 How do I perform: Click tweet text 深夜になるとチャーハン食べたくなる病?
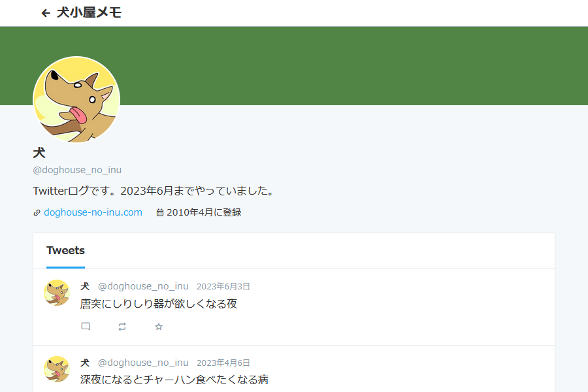(x=174, y=380)
